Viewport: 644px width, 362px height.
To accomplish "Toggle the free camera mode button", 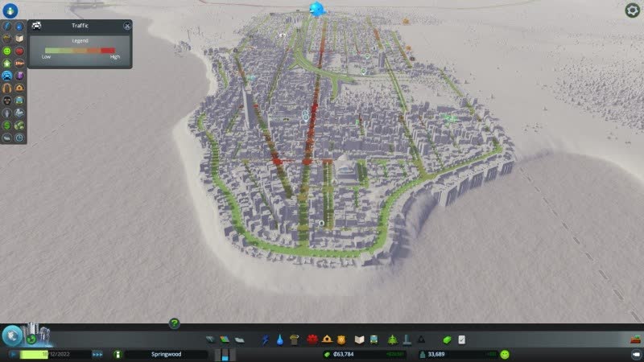I will pos(636,354).
